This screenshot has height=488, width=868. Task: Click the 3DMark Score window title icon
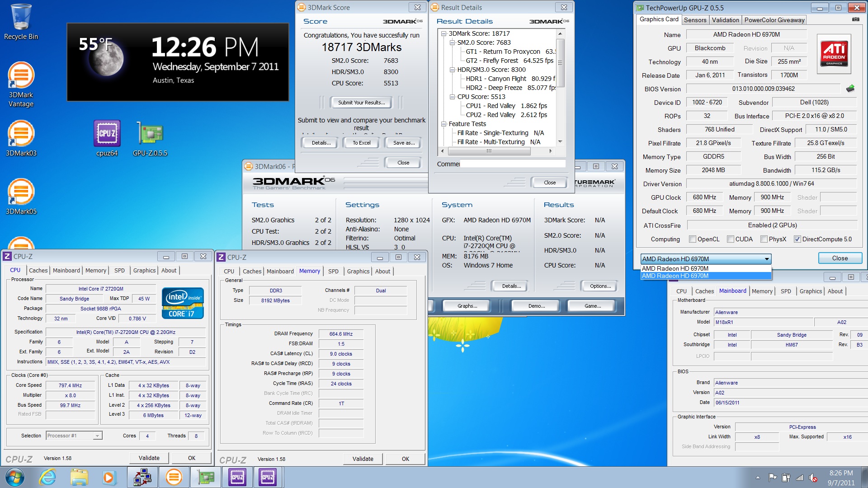tap(302, 7)
